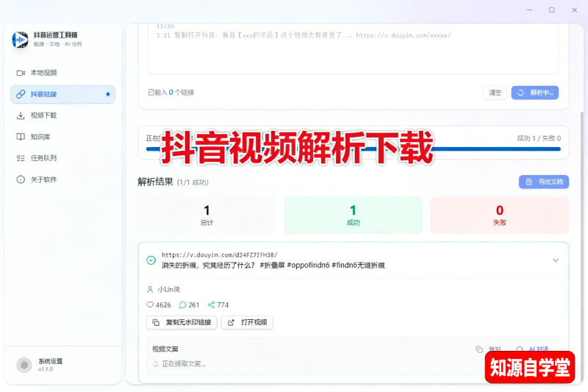Click the spinner icon in 解析中 button
This screenshot has height=392, width=588.
[520, 93]
